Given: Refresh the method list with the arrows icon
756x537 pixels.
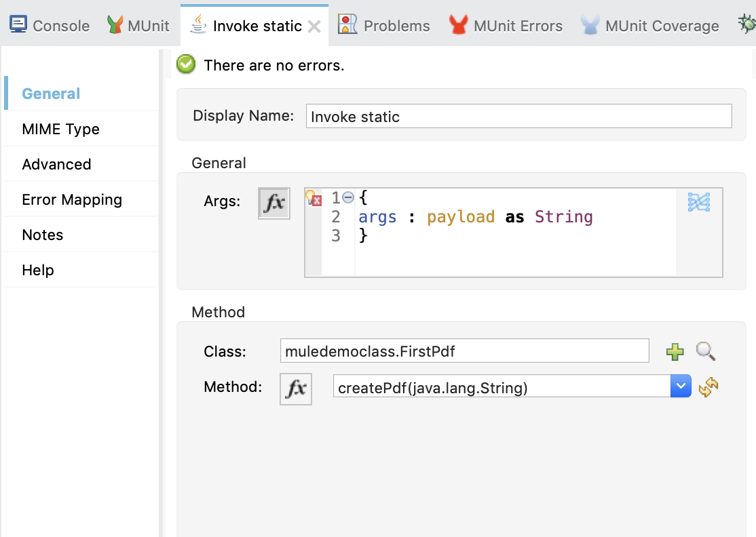Looking at the screenshot, I should coord(708,388).
